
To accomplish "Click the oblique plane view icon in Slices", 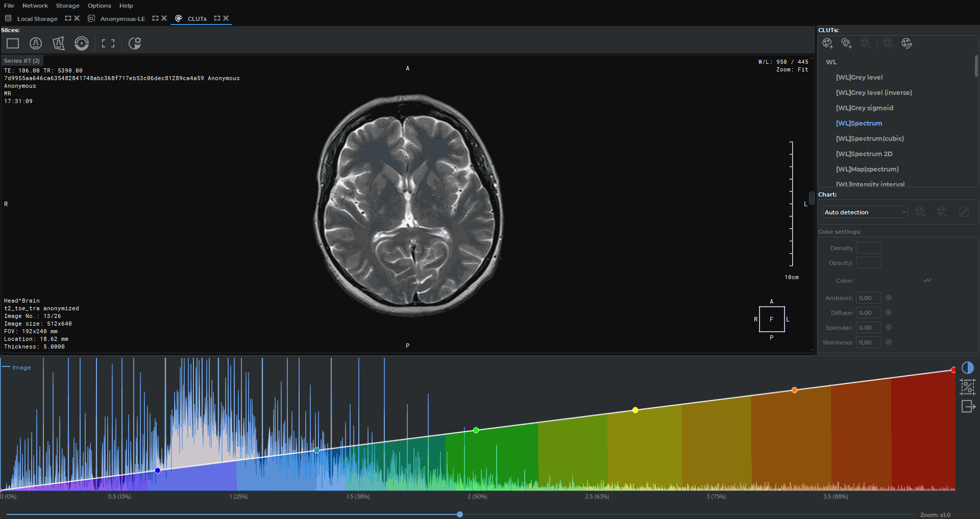I will tap(59, 43).
